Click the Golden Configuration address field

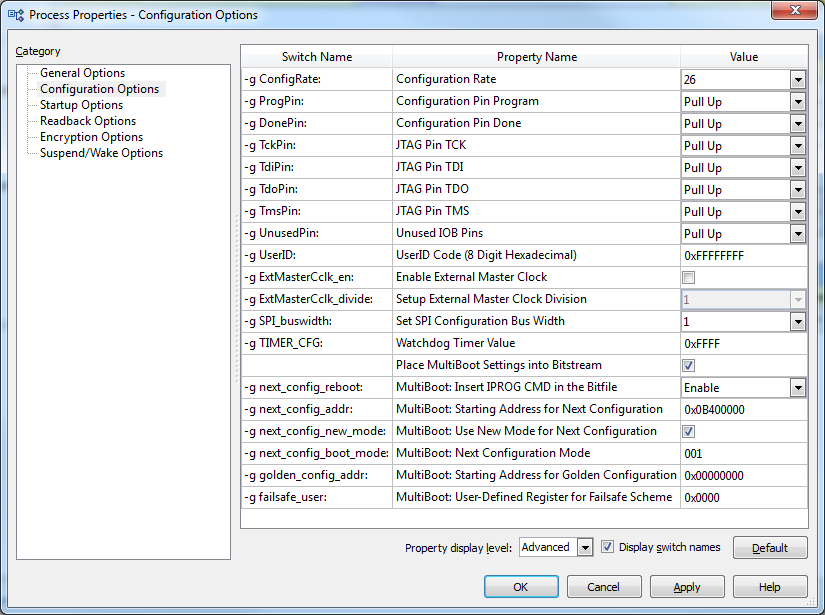744,476
